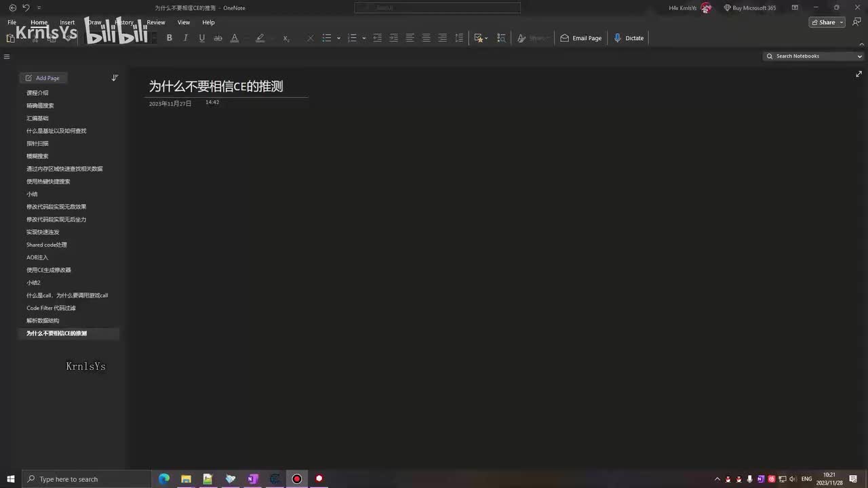This screenshot has width=868, height=488.
Task: Toggle Subscript formatting
Action: click(286, 38)
